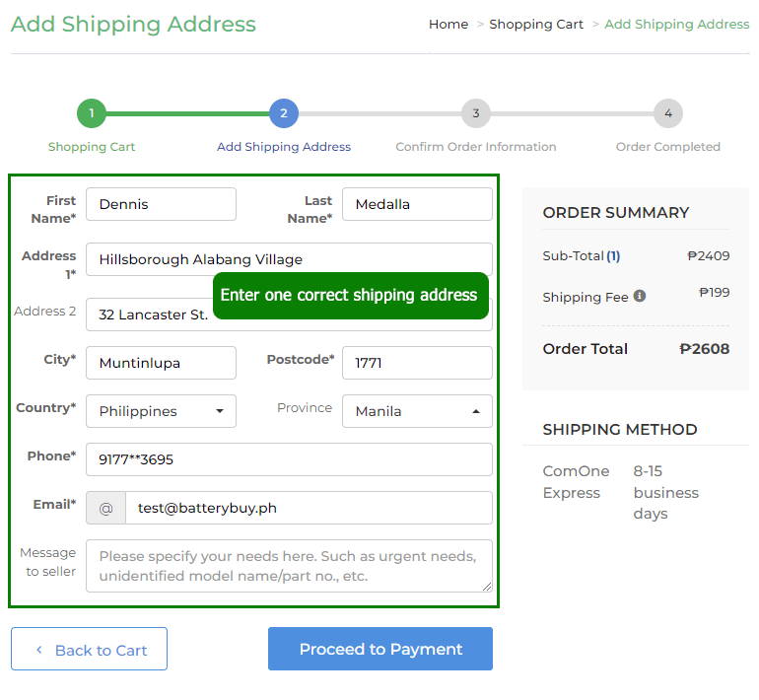Open the Country dropdown
Viewport: 759px width, 700px height.
coord(161,411)
